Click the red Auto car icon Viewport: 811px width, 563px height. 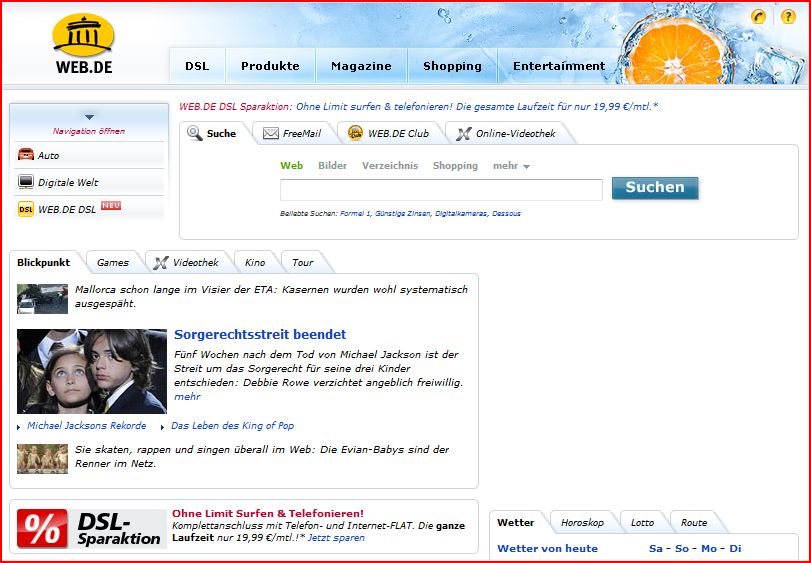[x=26, y=154]
